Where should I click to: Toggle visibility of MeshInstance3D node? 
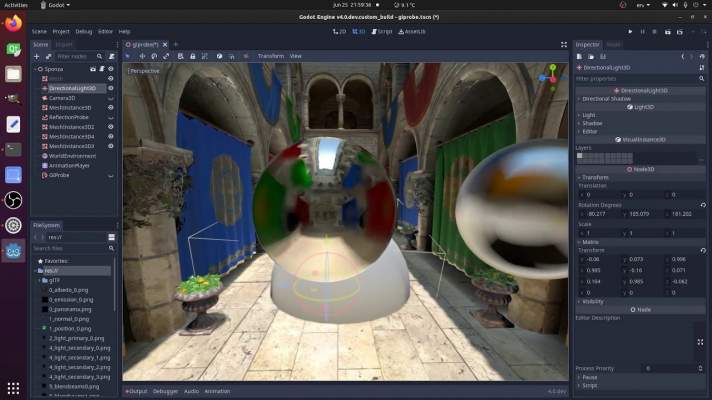111,108
